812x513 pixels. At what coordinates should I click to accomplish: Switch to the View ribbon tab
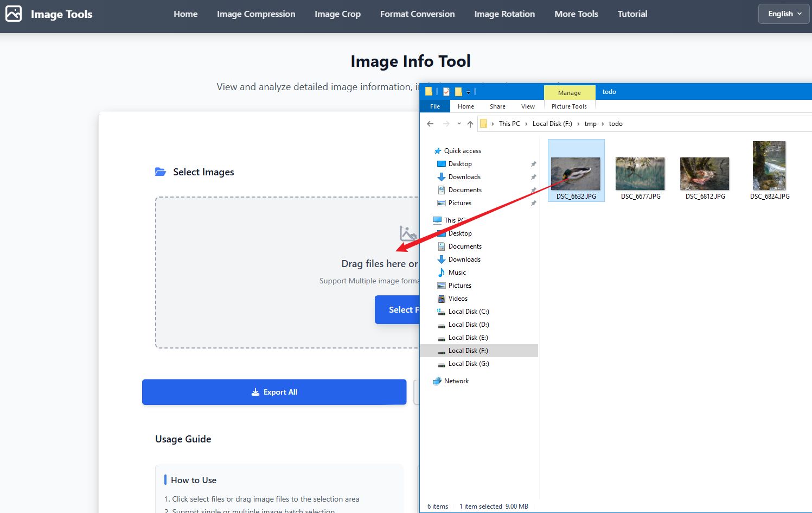click(528, 106)
